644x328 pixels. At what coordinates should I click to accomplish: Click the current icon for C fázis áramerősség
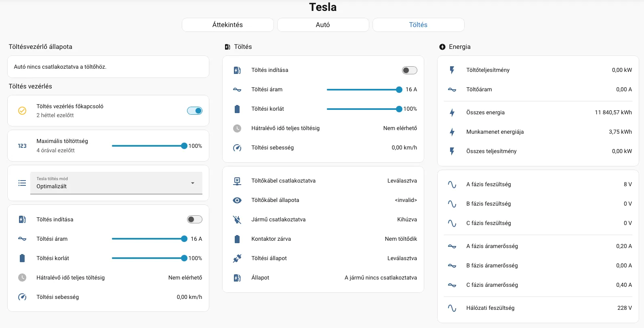452,285
